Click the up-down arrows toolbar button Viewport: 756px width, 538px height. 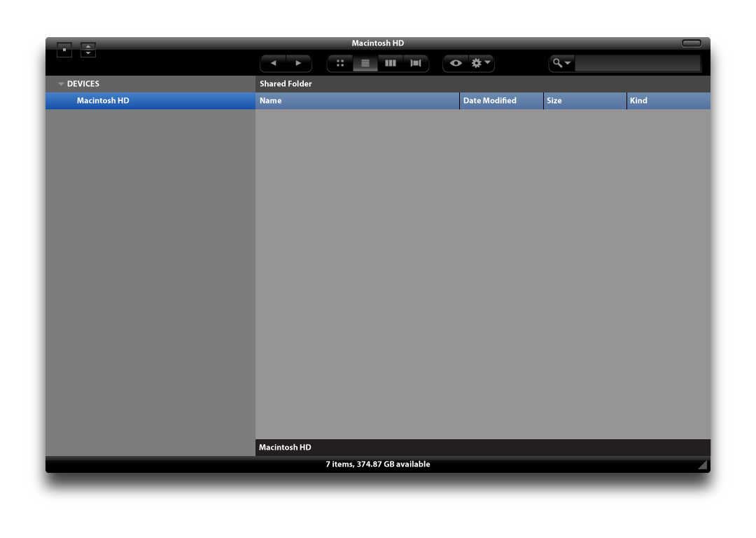coord(88,50)
